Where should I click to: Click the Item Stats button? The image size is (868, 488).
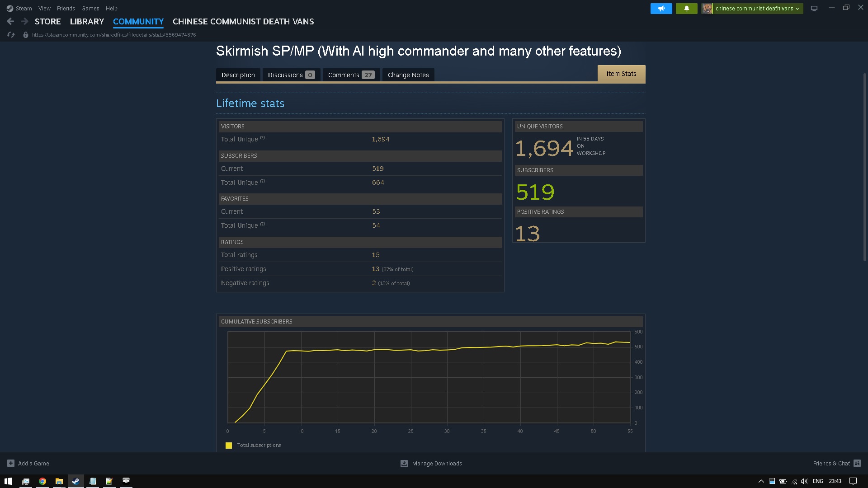pos(621,74)
